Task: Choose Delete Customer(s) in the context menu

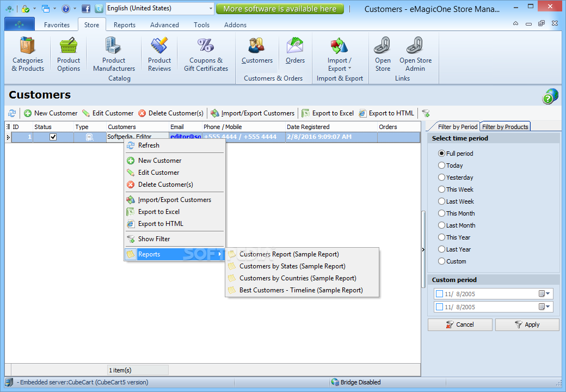Action: (175, 185)
